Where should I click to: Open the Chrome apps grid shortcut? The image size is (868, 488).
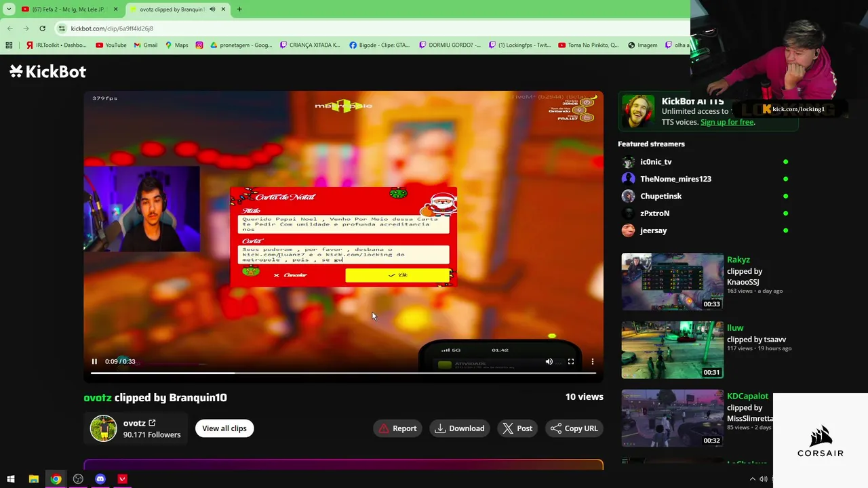coord(9,45)
